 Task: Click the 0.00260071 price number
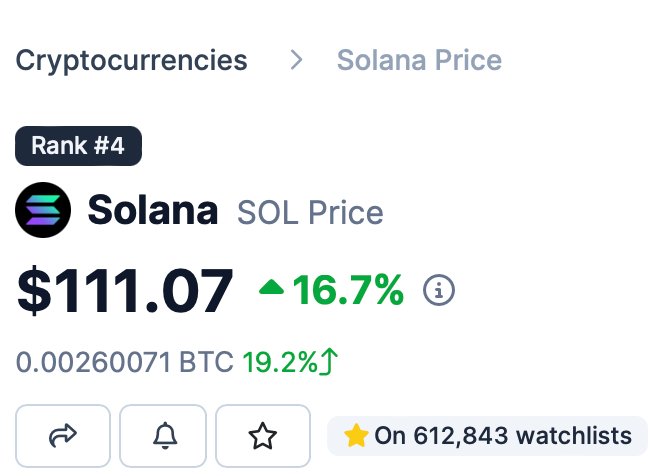coord(93,361)
